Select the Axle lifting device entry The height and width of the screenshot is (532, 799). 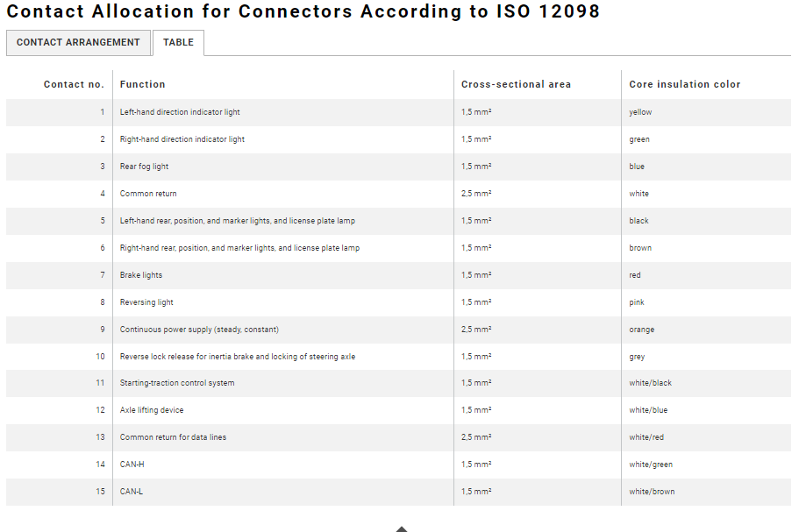tap(152, 410)
